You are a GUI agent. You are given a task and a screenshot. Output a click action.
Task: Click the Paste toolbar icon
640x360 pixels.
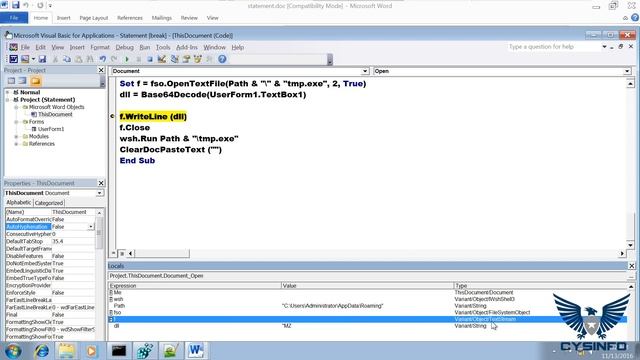coord(78,59)
